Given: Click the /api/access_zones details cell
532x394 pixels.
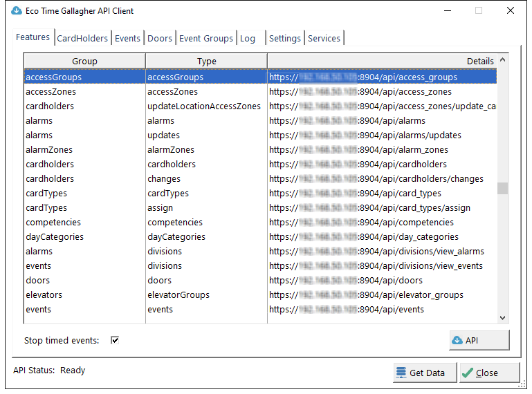Looking at the screenshot, I should coord(382,91).
